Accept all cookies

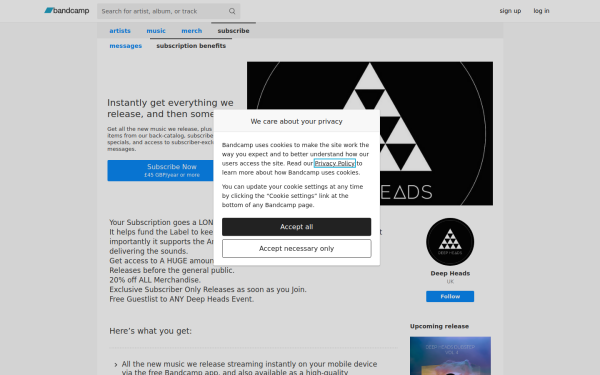296,227
